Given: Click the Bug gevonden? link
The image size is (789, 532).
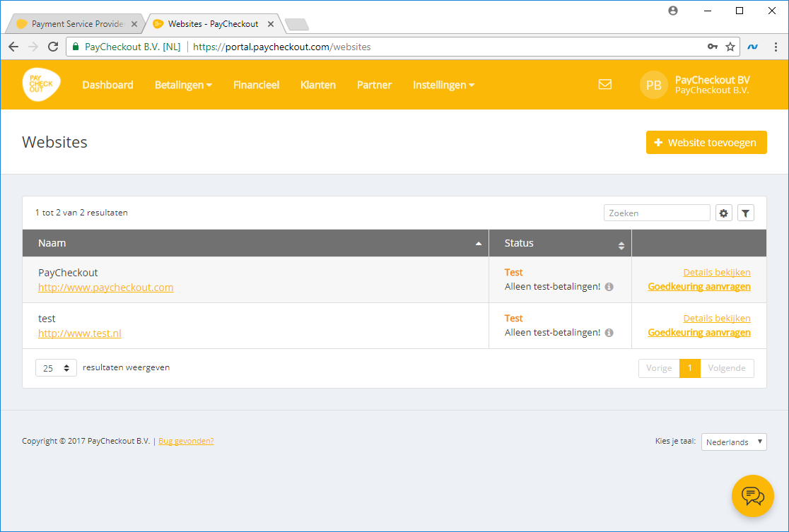Looking at the screenshot, I should 186,441.
